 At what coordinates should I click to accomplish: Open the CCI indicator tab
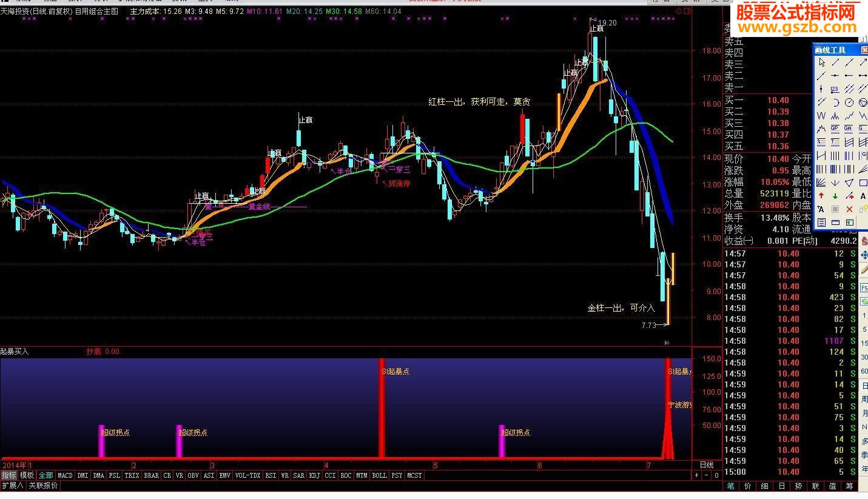[x=330, y=475]
